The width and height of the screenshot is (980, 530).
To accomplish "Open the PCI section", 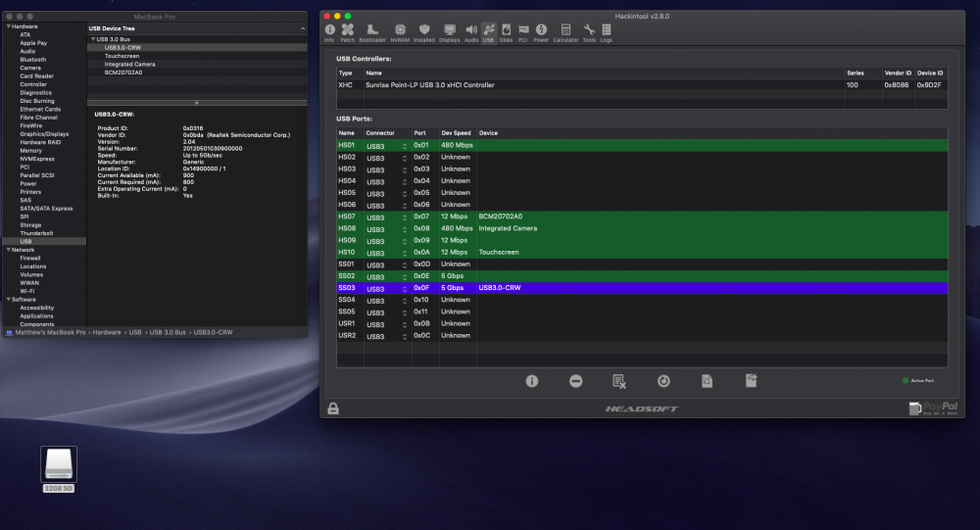I will point(523,33).
